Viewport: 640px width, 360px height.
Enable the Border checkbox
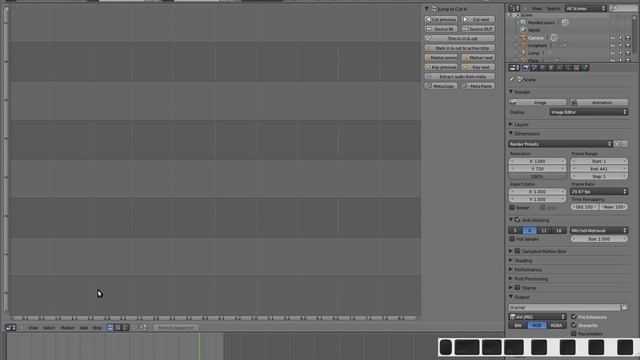pos(512,208)
